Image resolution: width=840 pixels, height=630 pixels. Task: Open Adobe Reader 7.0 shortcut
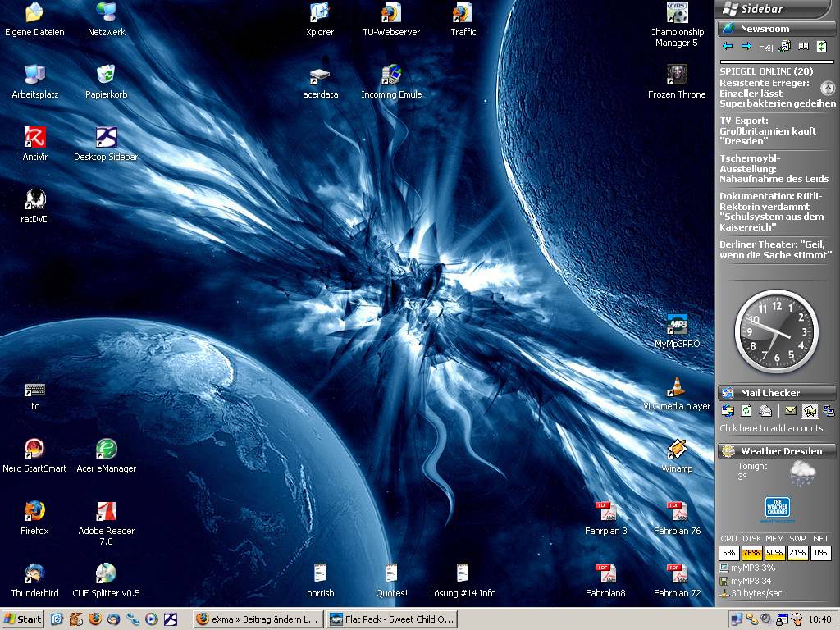(x=106, y=523)
